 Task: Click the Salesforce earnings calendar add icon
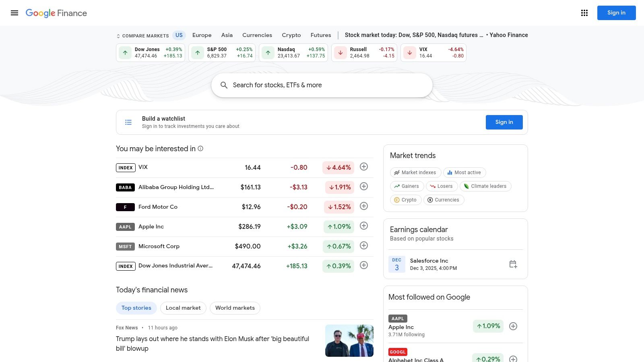coord(513,264)
